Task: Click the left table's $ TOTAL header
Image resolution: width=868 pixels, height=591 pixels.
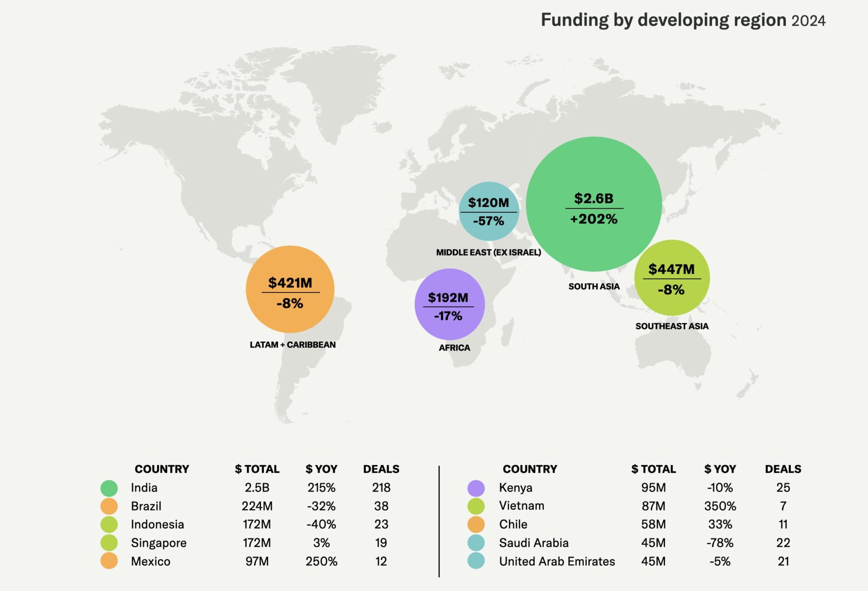Action: [257, 469]
